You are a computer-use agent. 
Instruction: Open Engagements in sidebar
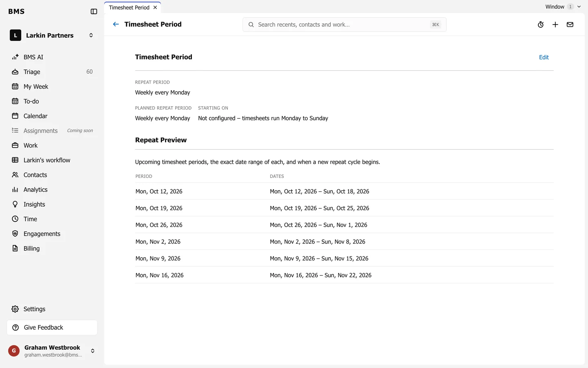point(52,234)
